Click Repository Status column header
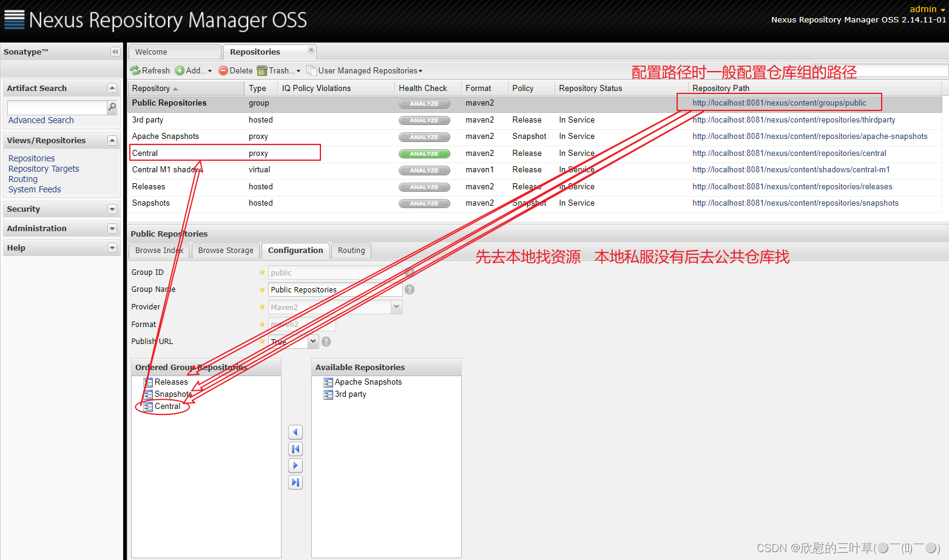The width and height of the screenshot is (949, 560). [x=621, y=88]
